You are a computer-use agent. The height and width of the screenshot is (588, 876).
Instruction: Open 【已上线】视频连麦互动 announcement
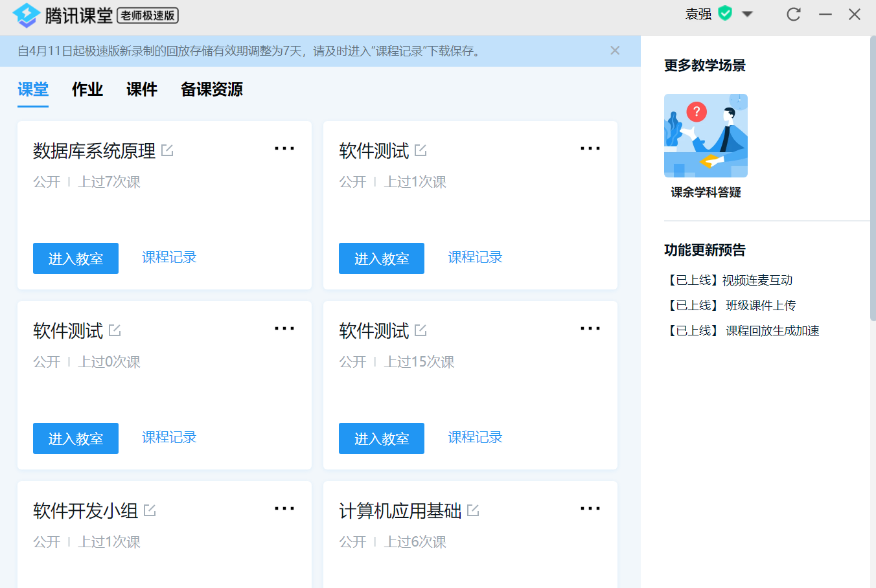click(728, 280)
